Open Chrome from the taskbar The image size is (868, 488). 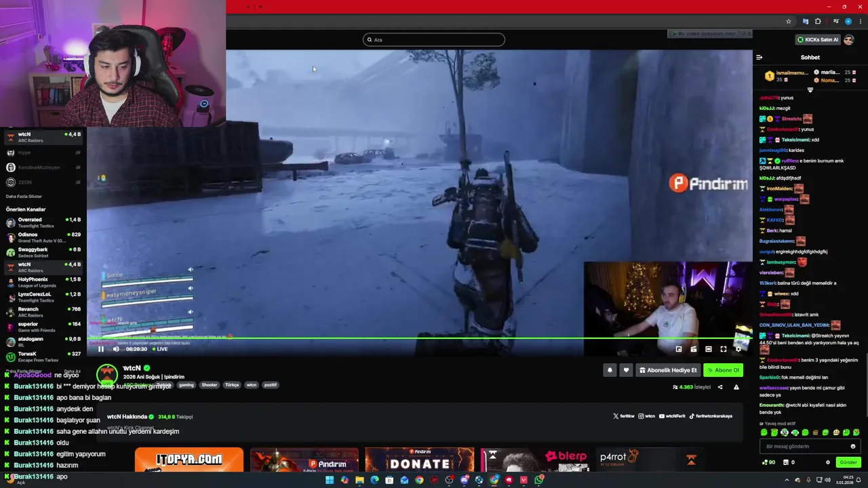pyautogui.click(x=419, y=480)
